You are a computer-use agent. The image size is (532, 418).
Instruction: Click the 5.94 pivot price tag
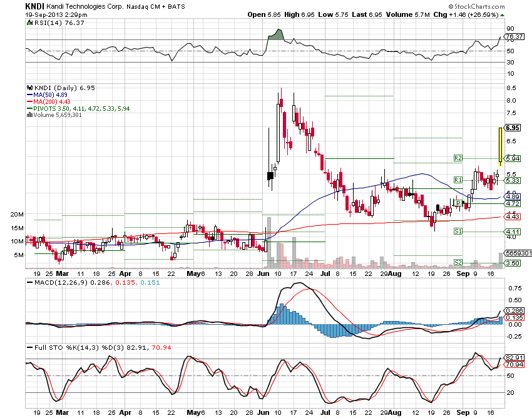[513, 158]
